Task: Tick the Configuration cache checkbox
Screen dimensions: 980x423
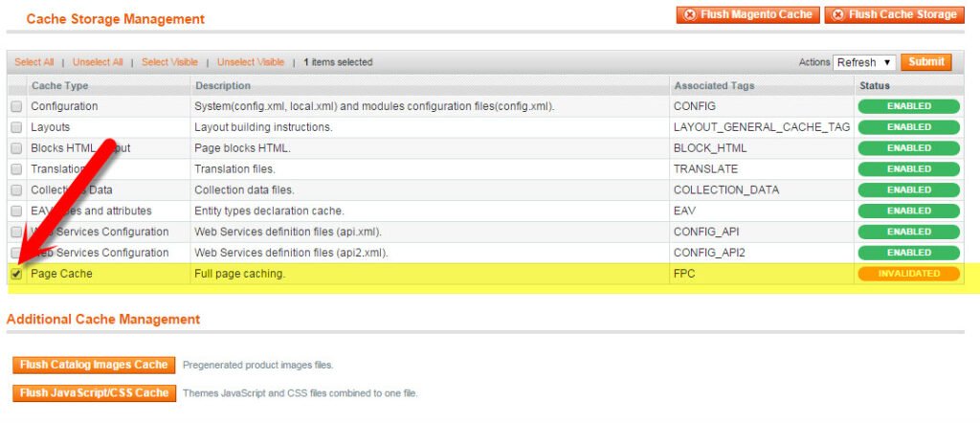Action: [16, 106]
